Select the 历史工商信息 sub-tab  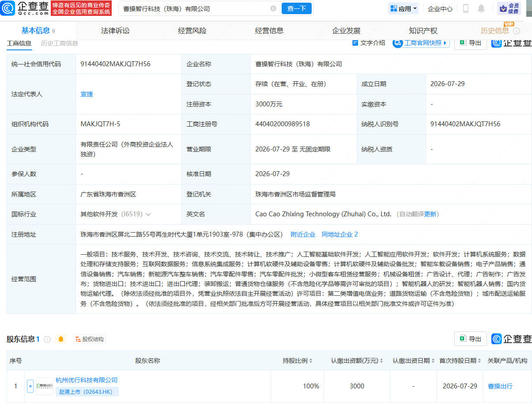click(60, 43)
